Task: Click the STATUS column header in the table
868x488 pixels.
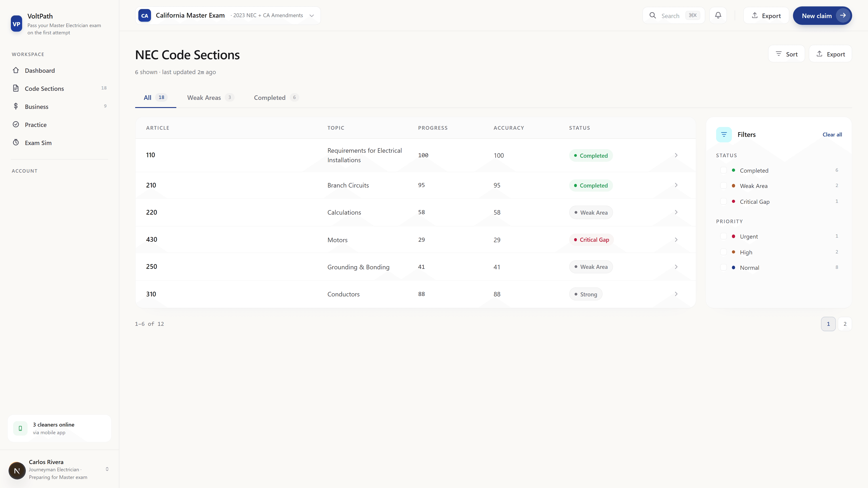Action: (579, 128)
